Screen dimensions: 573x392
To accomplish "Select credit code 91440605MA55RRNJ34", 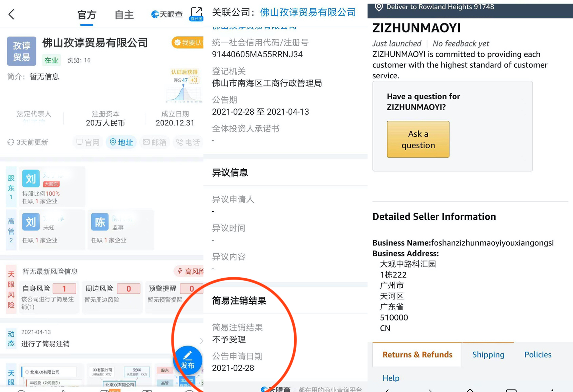I will (257, 54).
